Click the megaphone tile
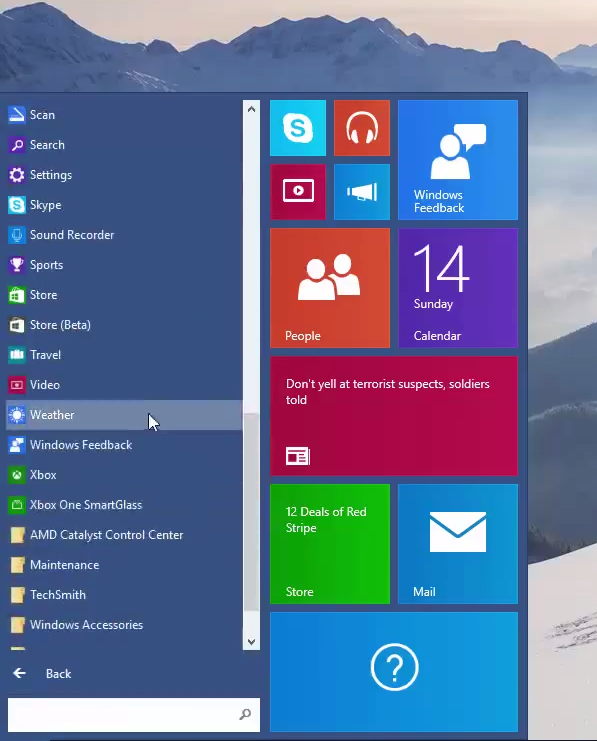 point(362,192)
